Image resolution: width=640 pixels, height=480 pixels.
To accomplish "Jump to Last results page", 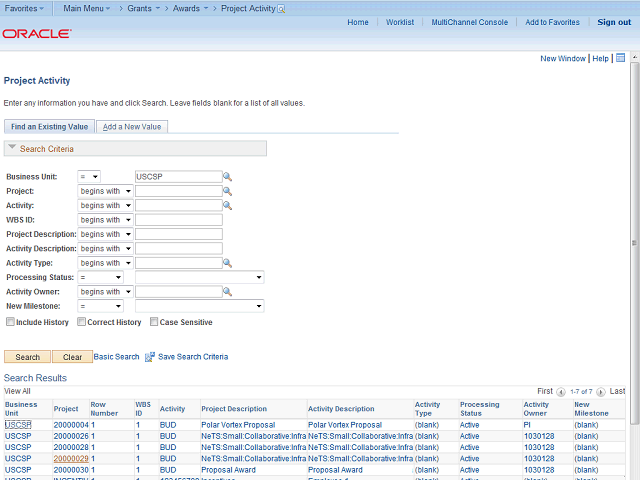I will 617,391.
